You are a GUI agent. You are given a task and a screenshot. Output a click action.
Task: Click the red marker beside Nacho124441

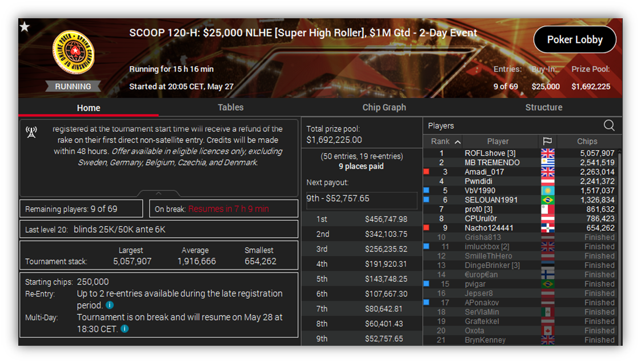(426, 228)
